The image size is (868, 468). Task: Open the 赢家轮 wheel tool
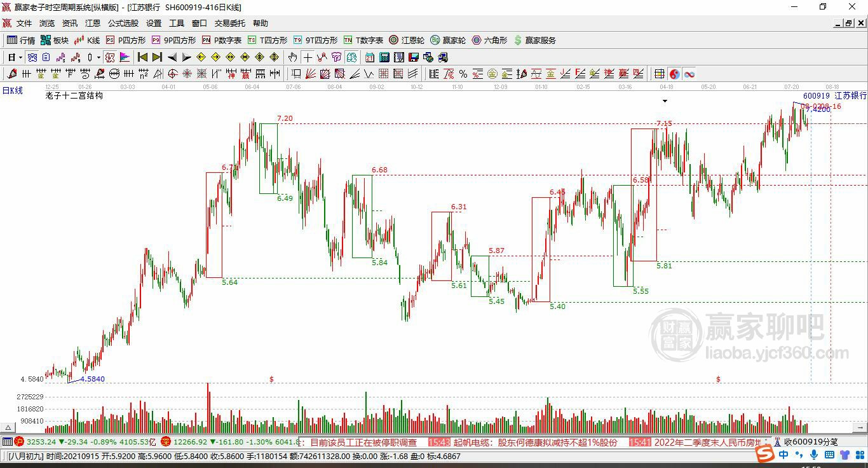448,40
